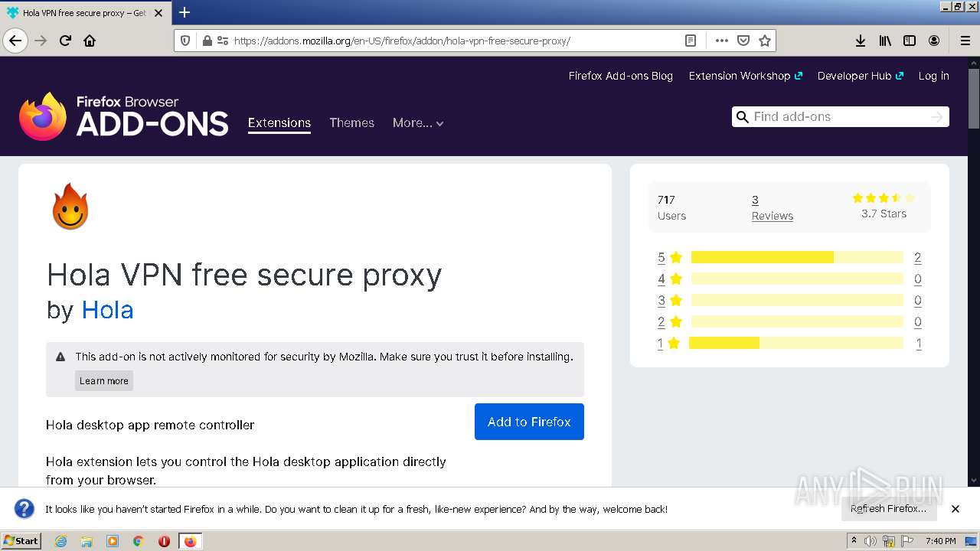Click the Firefox Browser ADD-ONS logo
The width and height of the screenshot is (980, 551).
click(124, 116)
